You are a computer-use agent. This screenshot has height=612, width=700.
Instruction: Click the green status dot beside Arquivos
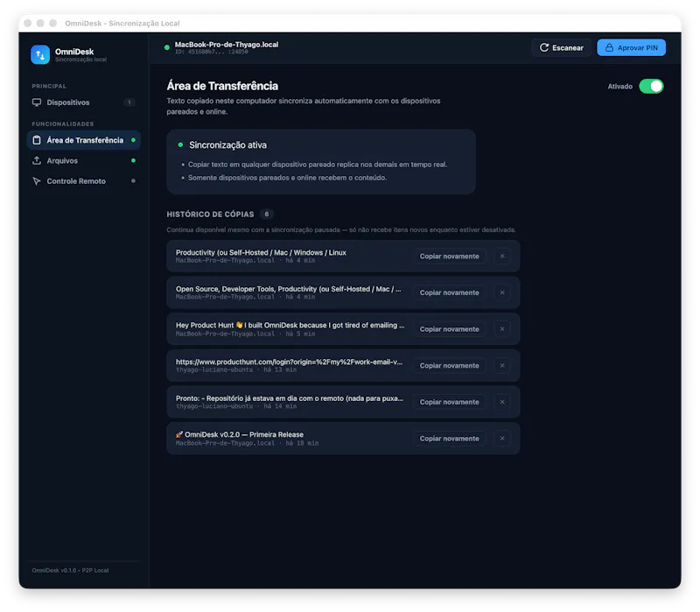tap(133, 160)
